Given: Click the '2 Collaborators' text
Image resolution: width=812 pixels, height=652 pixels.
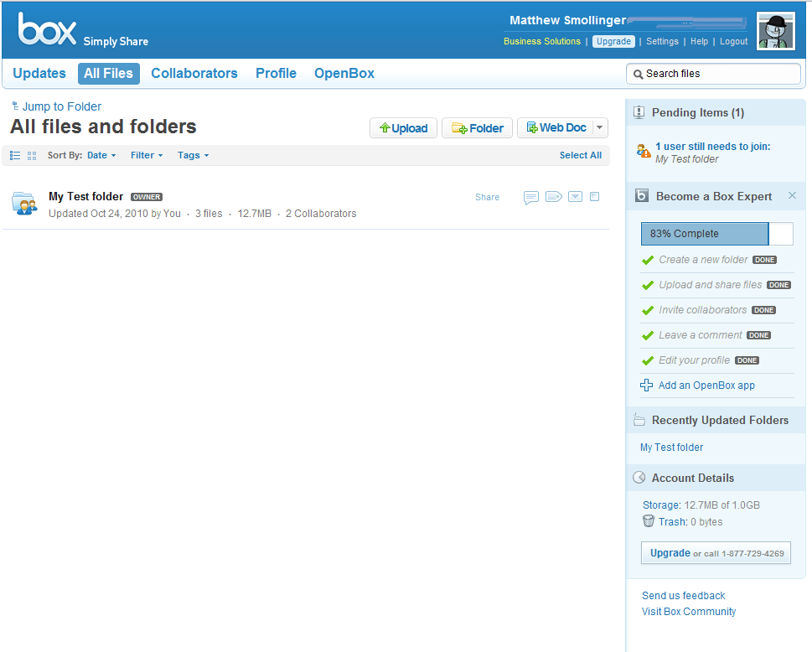Looking at the screenshot, I should coord(321,214).
